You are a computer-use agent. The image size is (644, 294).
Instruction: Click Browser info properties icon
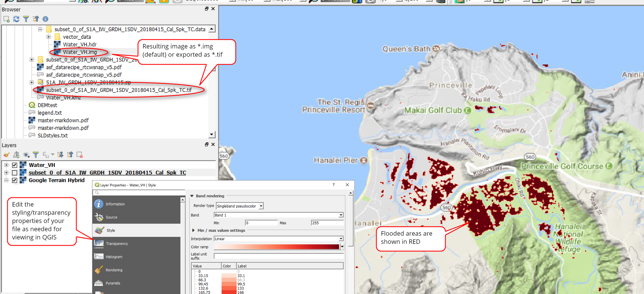[x=45, y=19]
